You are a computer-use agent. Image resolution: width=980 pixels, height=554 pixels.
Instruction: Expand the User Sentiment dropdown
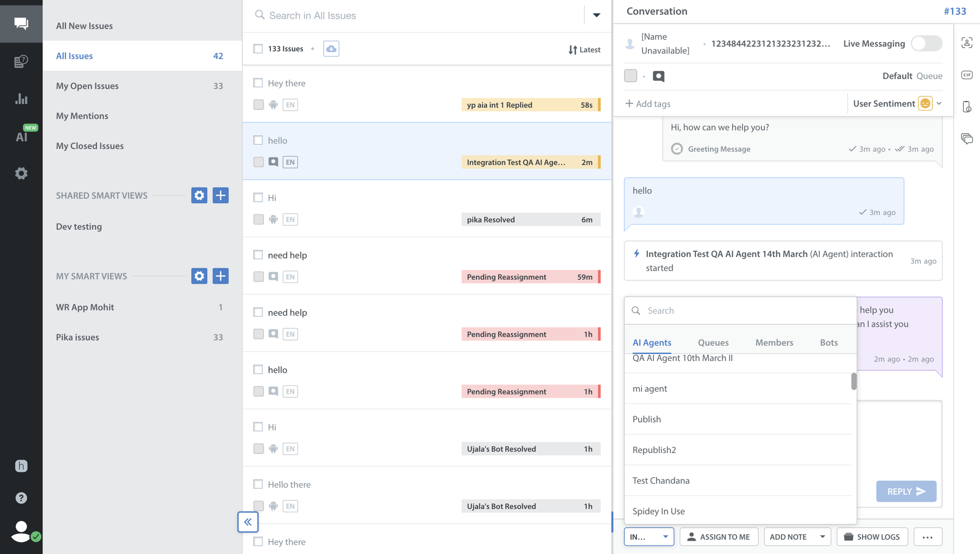point(939,104)
